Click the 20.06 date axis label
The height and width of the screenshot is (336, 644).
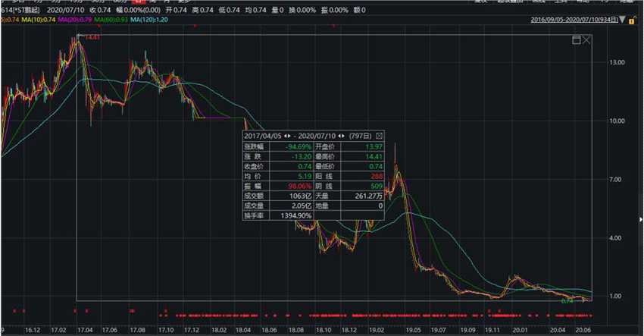click(x=583, y=330)
